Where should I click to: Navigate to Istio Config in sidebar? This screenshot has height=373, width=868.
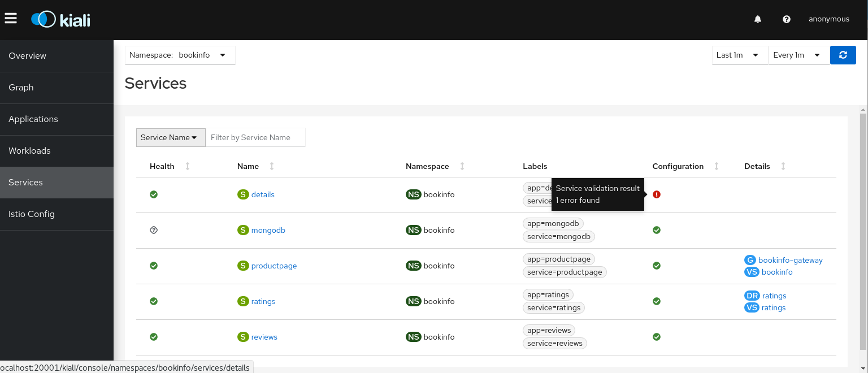32,214
